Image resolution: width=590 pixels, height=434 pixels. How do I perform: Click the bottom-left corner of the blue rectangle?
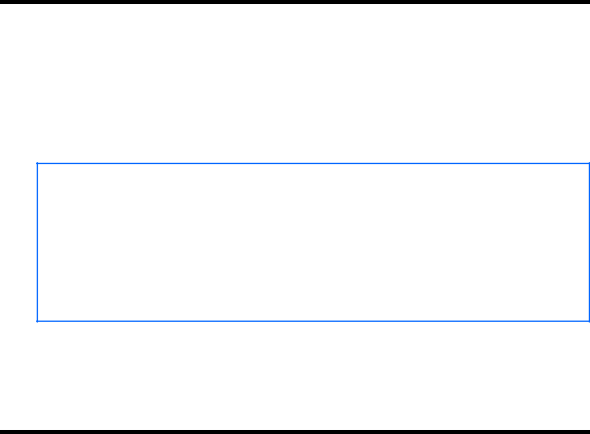click(37, 321)
